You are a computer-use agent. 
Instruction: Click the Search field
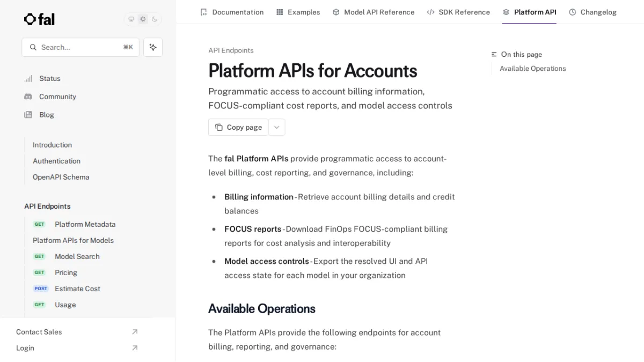(x=80, y=47)
